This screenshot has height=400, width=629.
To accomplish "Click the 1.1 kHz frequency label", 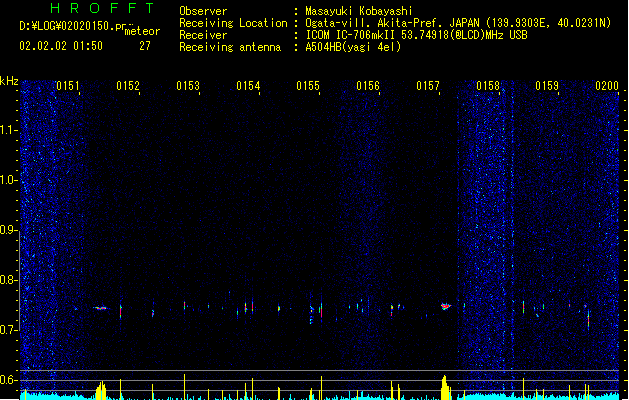I will (x=8, y=130).
